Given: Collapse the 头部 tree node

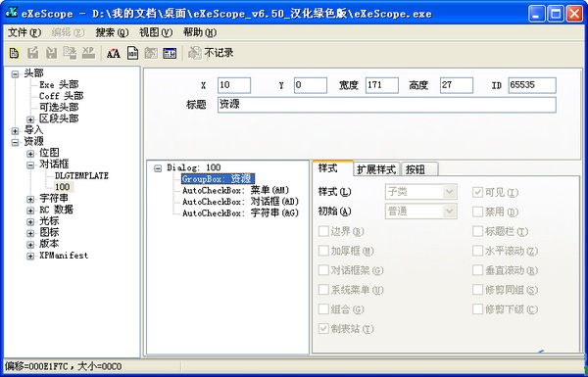Looking at the screenshot, I should [15, 73].
